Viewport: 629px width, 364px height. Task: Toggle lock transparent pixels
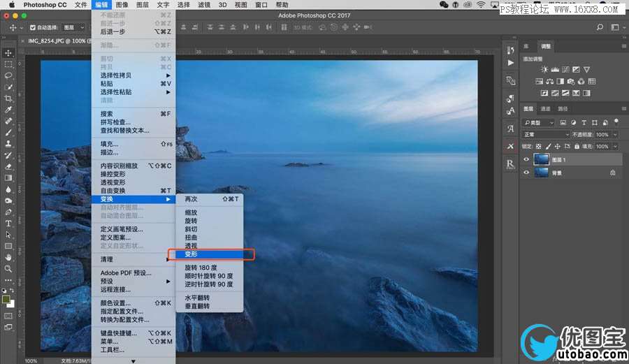538,146
